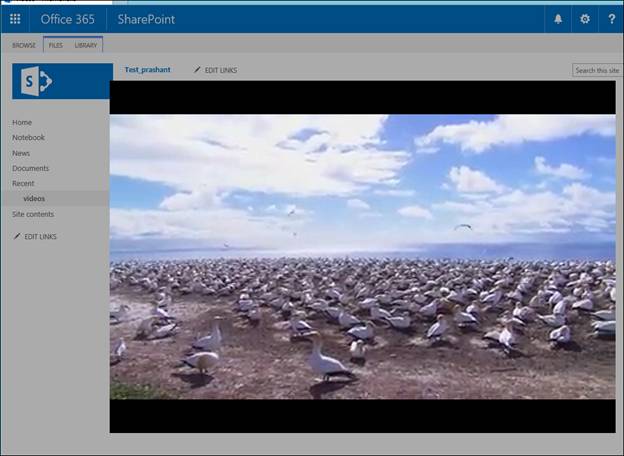Click EDIT LINKS in top navigation
Screen dimensions: 624x456
215,70
